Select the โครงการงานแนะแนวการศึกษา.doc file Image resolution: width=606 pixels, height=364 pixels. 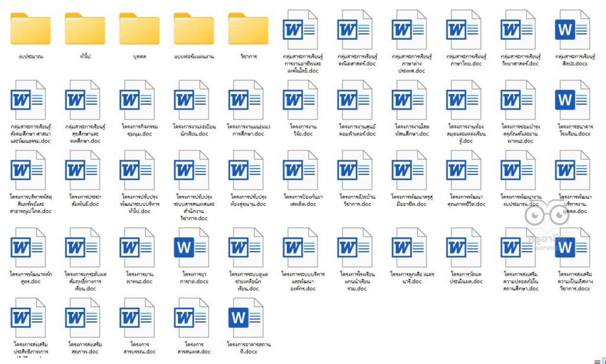click(246, 99)
